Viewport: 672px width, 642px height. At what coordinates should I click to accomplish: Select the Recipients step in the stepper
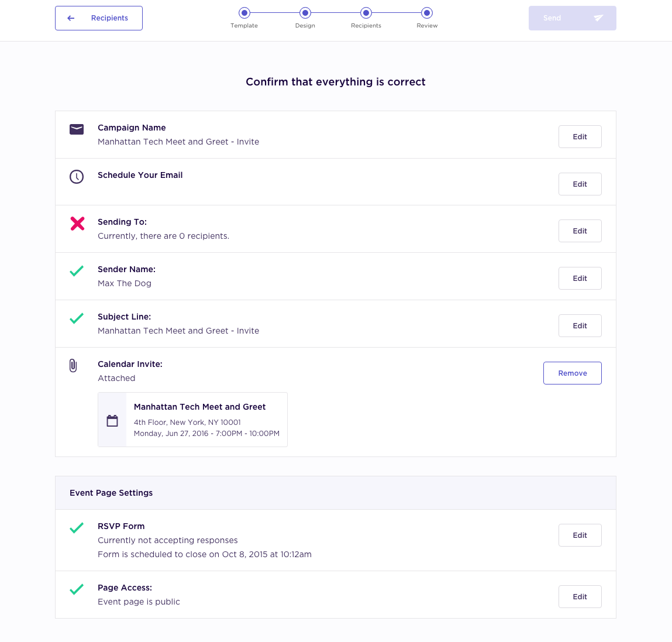(366, 13)
